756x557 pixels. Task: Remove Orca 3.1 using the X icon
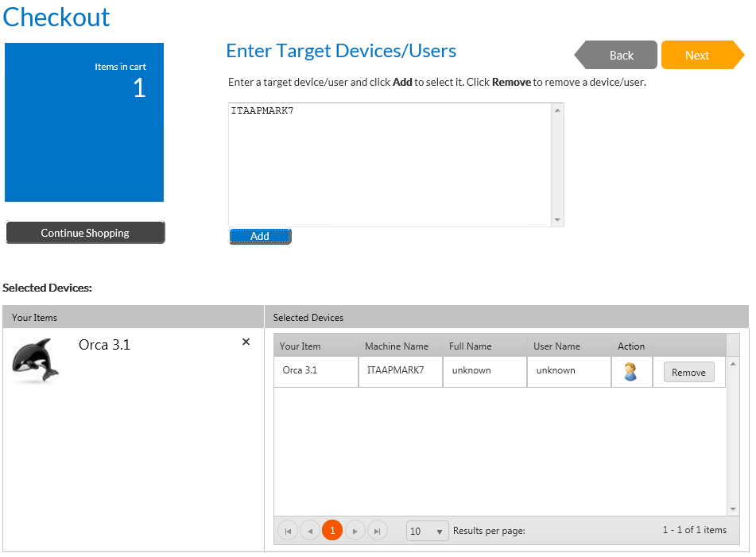pyautogui.click(x=246, y=342)
